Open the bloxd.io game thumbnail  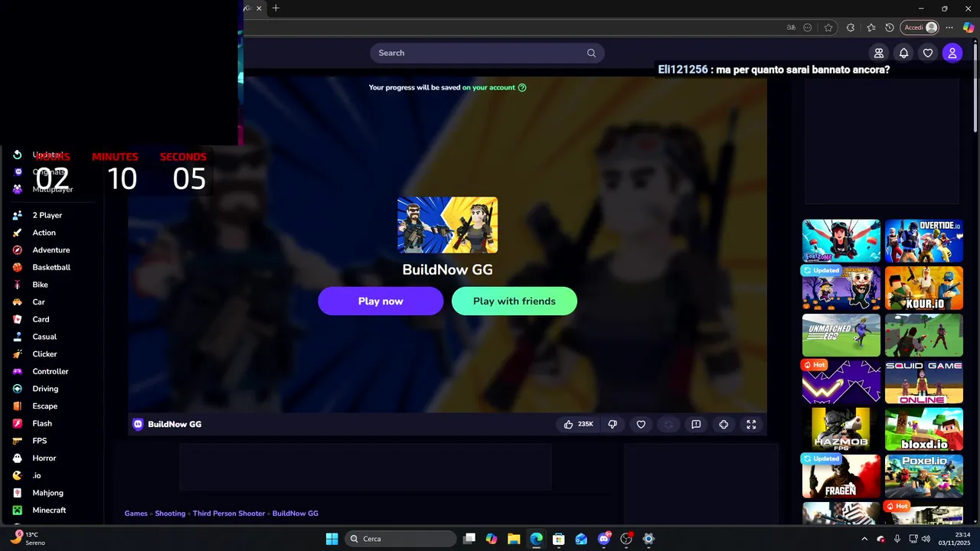(924, 429)
